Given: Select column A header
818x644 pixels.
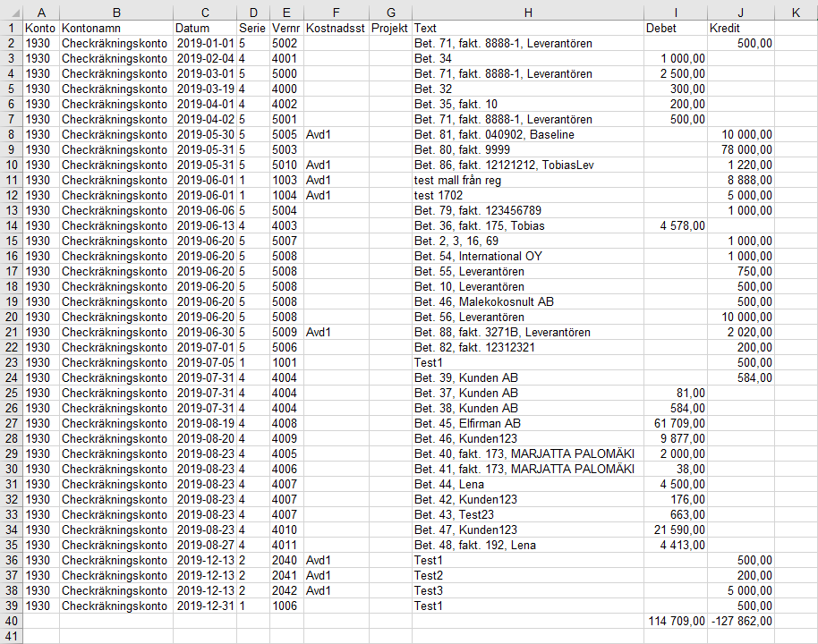Looking at the screenshot, I should click(41, 13).
